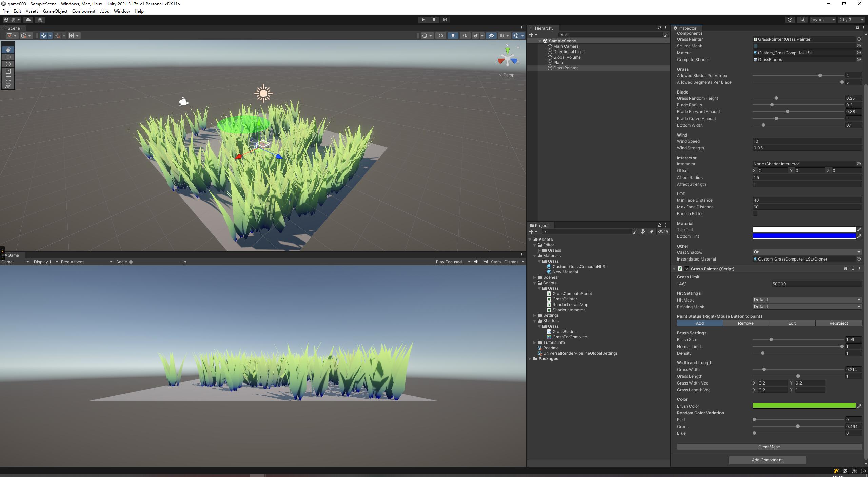The width and height of the screenshot is (868, 477).
Task: Open Grass Painter component help icon
Action: click(845, 269)
